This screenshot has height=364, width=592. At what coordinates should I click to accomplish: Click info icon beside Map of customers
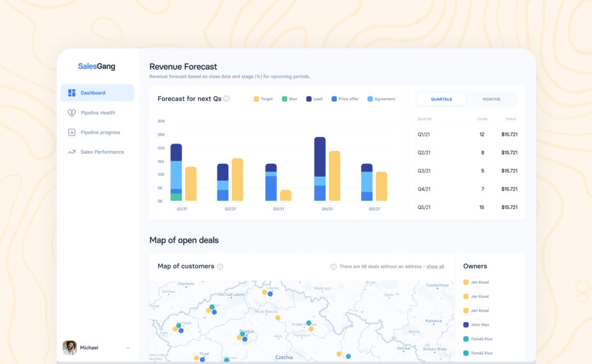pos(220,266)
